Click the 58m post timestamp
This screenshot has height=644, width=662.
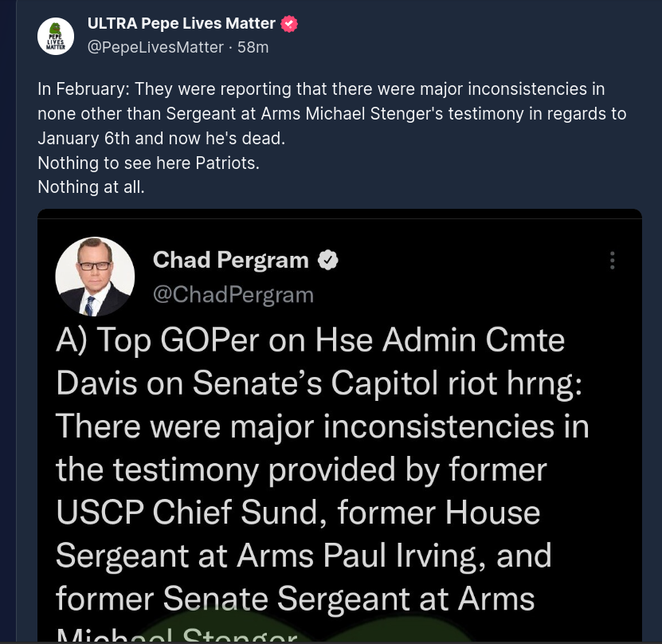(x=253, y=47)
